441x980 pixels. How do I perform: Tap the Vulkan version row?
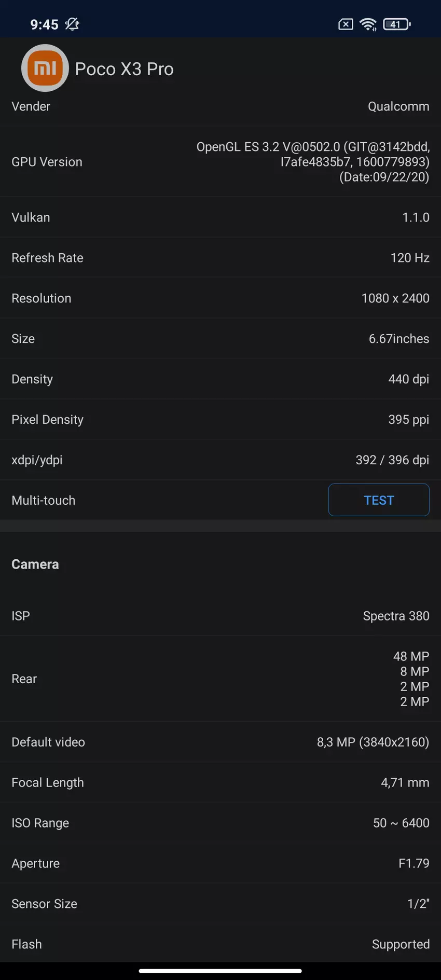point(220,217)
